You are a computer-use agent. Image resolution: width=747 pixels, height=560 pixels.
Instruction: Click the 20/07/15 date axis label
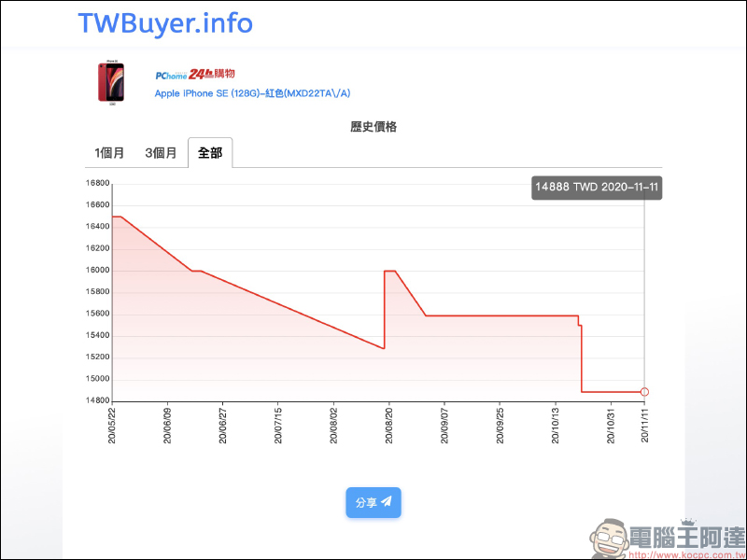pyautogui.click(x=278, y=425)
